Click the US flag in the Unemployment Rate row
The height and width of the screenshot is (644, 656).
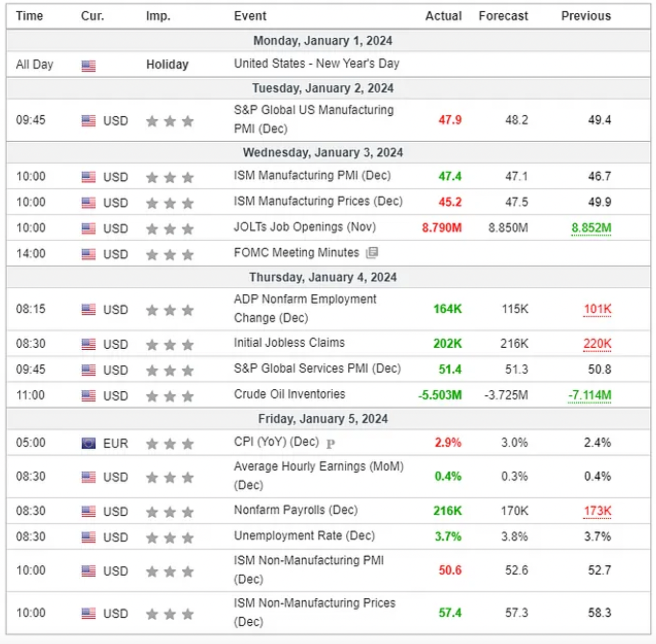pyautogui.click(x=89, y=537)
